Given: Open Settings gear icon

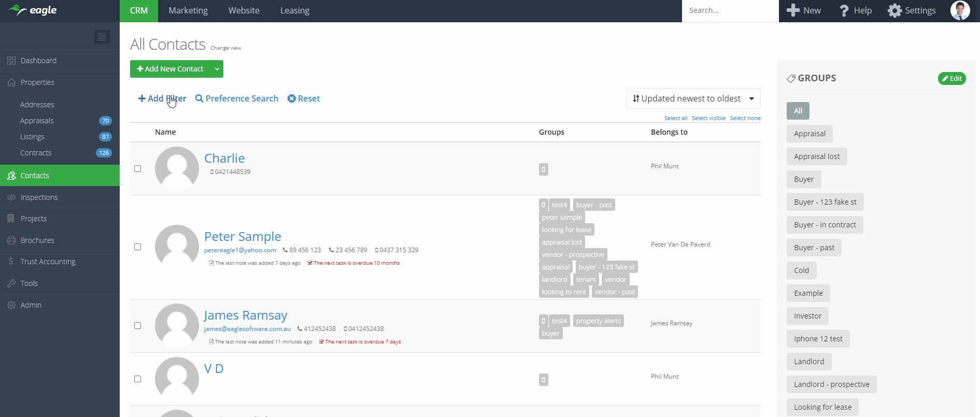Looking at the screenshot, I should click(894, 10).
